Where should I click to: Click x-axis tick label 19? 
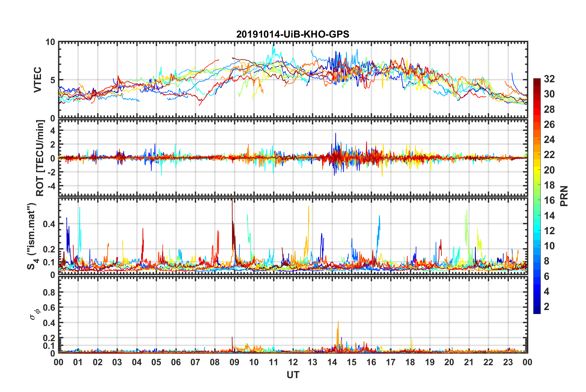430,362
